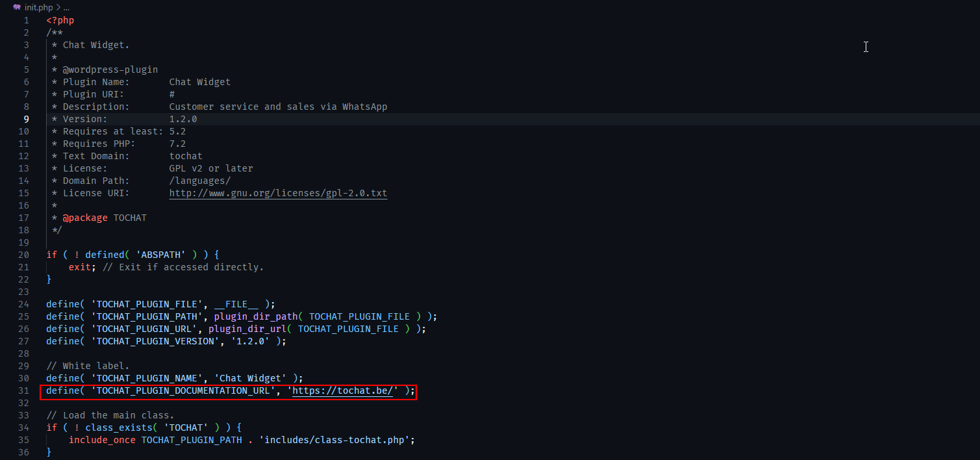Click the __FILE__ constant on line 24
The height and width of the screenshot is (460, 980).
236,304
